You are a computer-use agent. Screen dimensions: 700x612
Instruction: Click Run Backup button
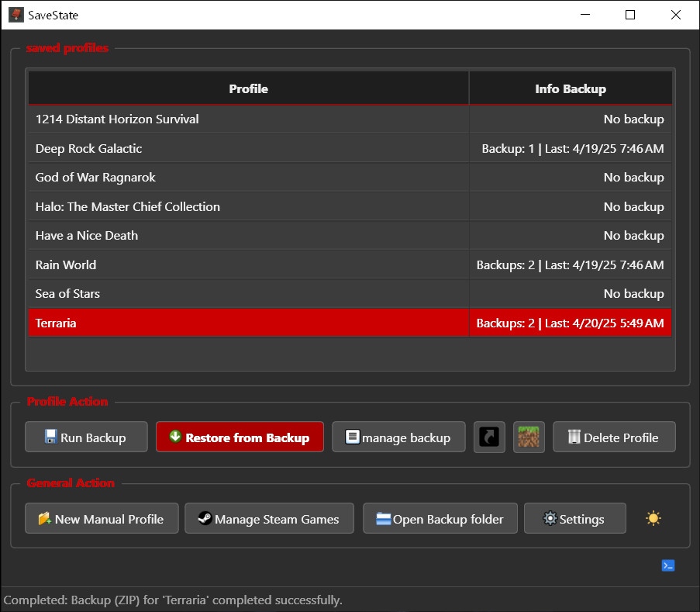pyautogui.click(x=86, y=437)
